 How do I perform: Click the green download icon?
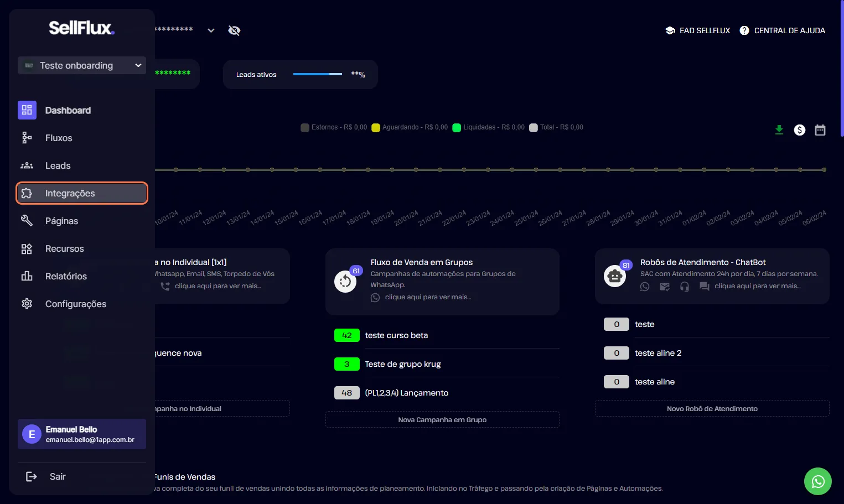click(779, 130)
